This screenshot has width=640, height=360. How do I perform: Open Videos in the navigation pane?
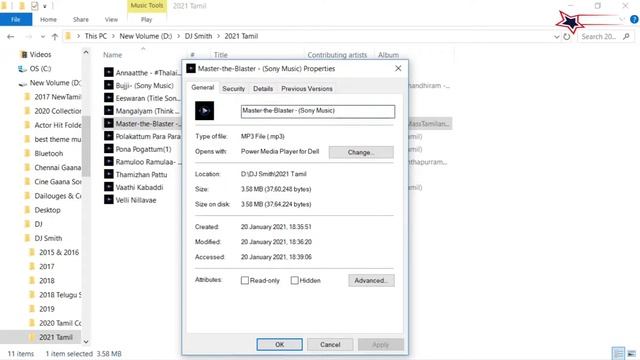(x=40, y=54)
